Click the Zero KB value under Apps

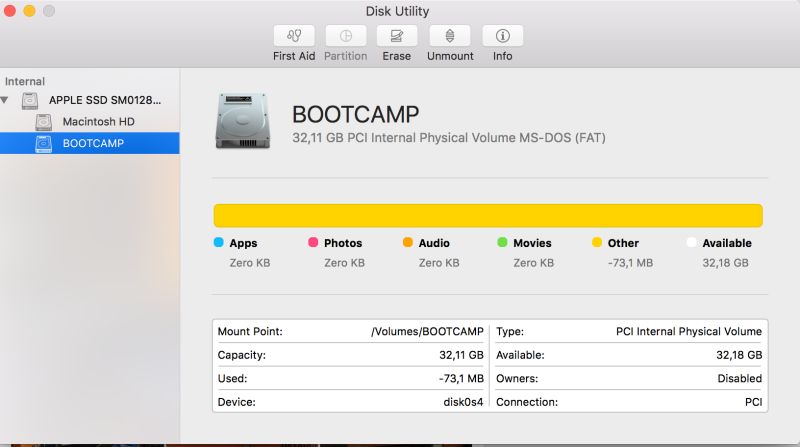[250, 263]
